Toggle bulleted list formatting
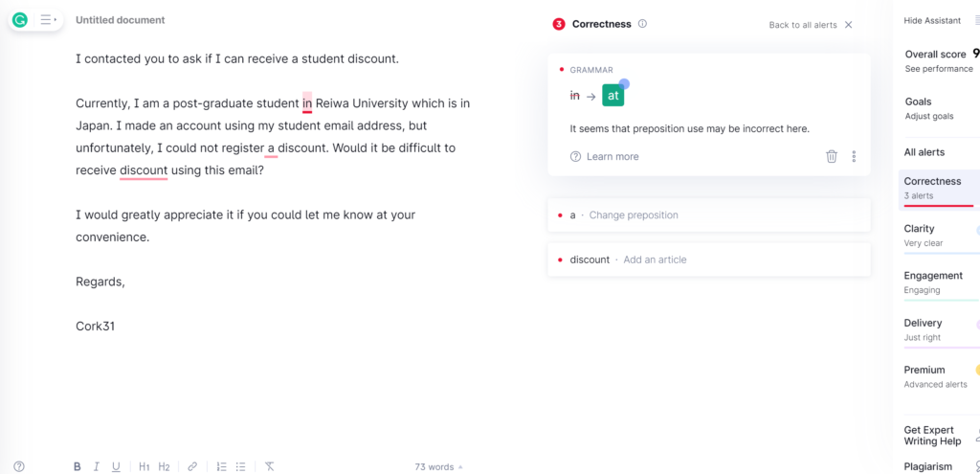 pos(241,466)
